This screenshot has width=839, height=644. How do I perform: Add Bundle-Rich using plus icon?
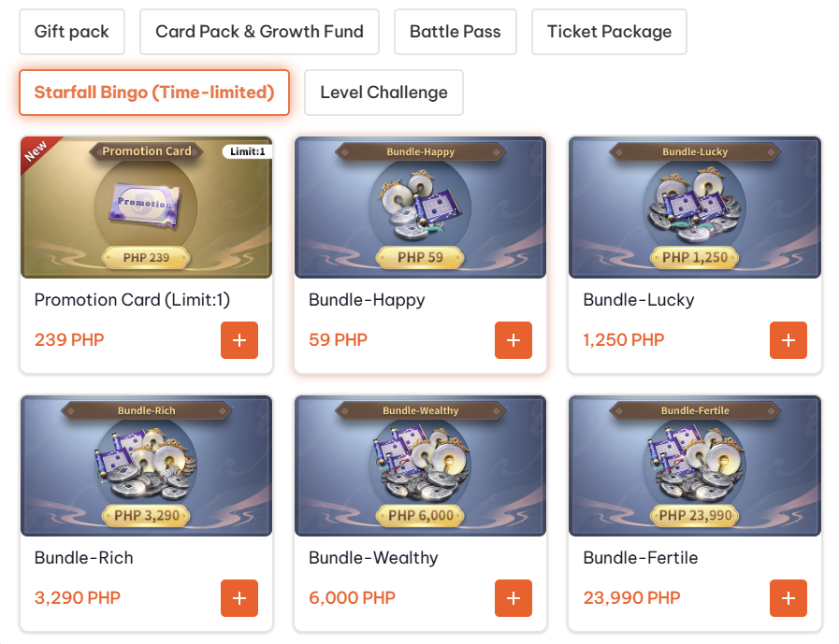coord(239,598)
